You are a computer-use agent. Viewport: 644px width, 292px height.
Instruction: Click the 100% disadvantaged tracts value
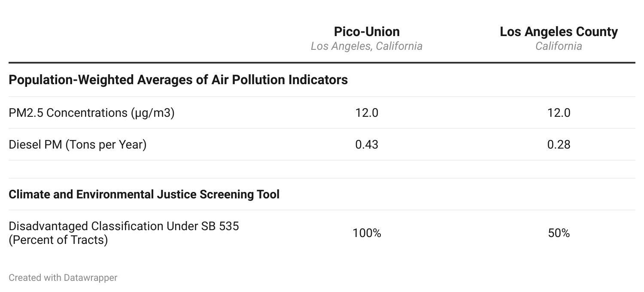coord(367,233)
